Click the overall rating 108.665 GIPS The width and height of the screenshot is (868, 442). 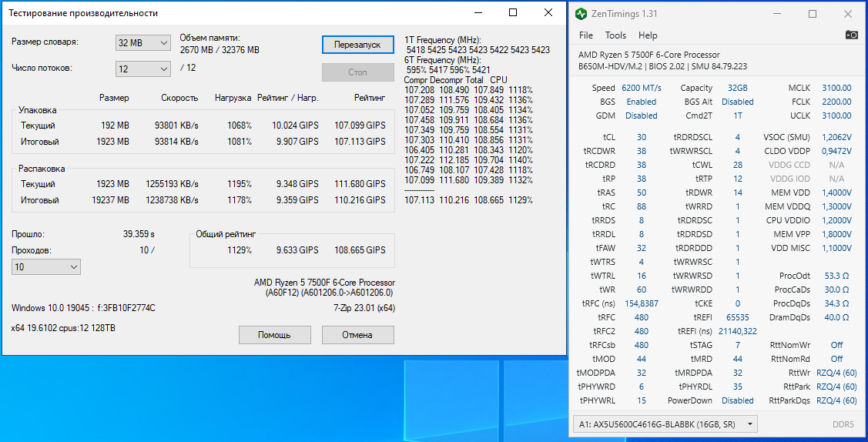[x=360, y=250]
